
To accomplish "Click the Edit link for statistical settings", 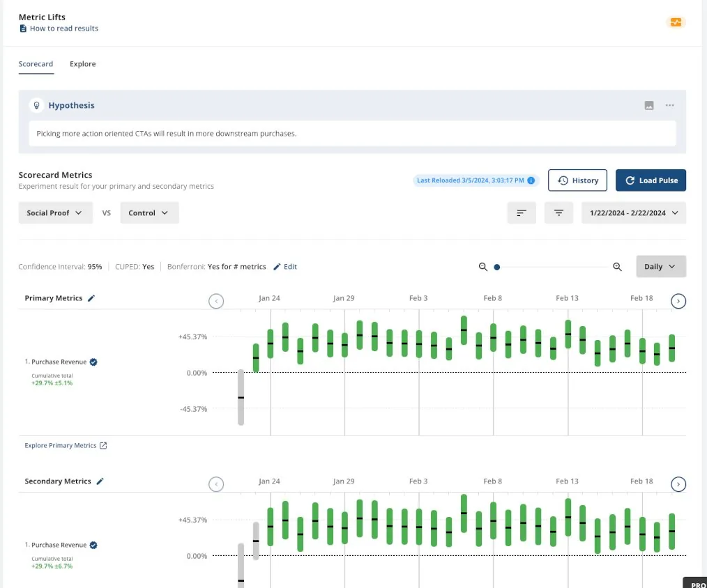I will pos(285,267).
